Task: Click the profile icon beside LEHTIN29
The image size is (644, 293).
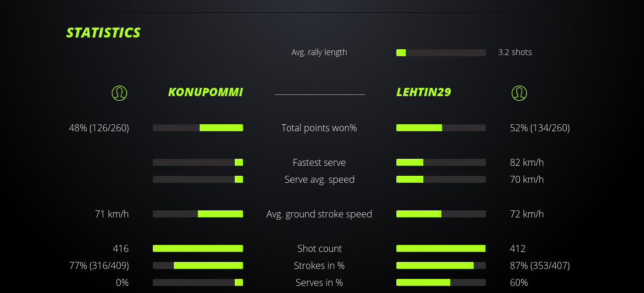Action: tap(519, 93)
